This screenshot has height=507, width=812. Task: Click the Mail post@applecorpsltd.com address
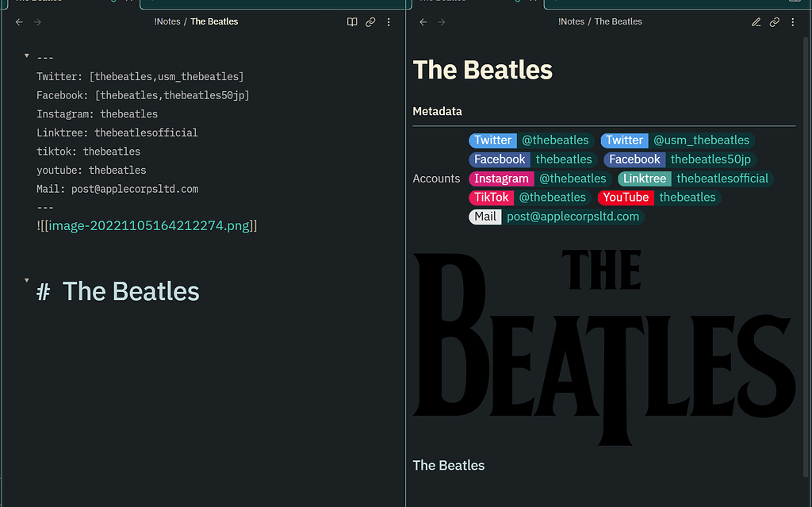(573, 217)
